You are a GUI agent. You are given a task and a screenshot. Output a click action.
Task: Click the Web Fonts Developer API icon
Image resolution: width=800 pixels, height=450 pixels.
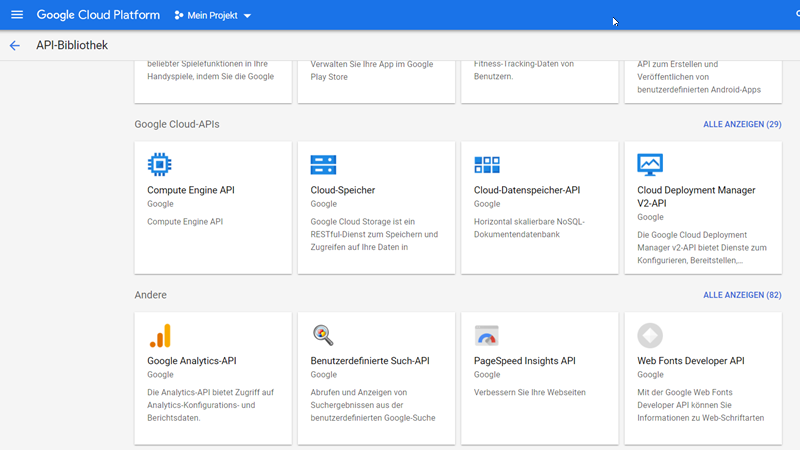[650, 335]
